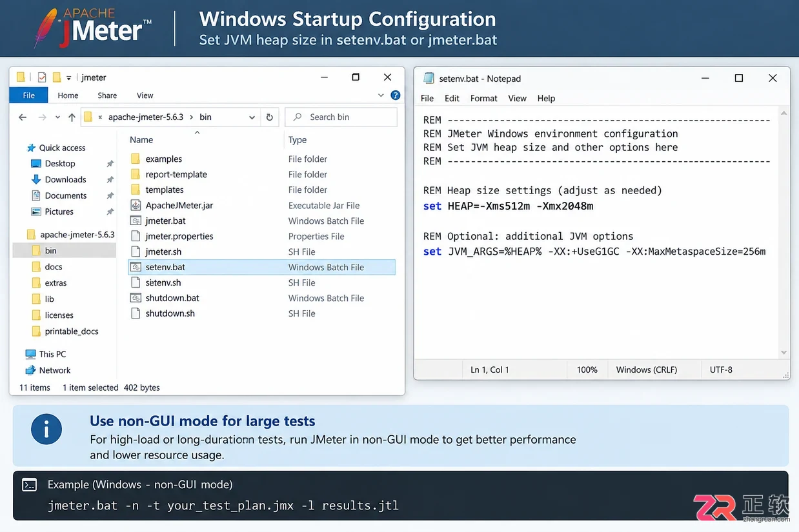Open the Notepad Edit menu

pyautogui.click(x=452, y=99)
